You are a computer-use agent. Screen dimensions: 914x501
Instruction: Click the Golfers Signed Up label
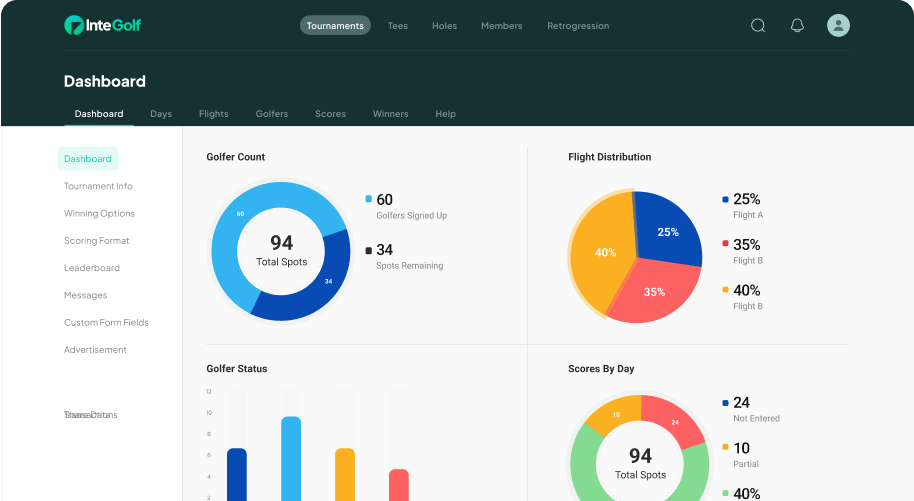[x=412, y=216]
